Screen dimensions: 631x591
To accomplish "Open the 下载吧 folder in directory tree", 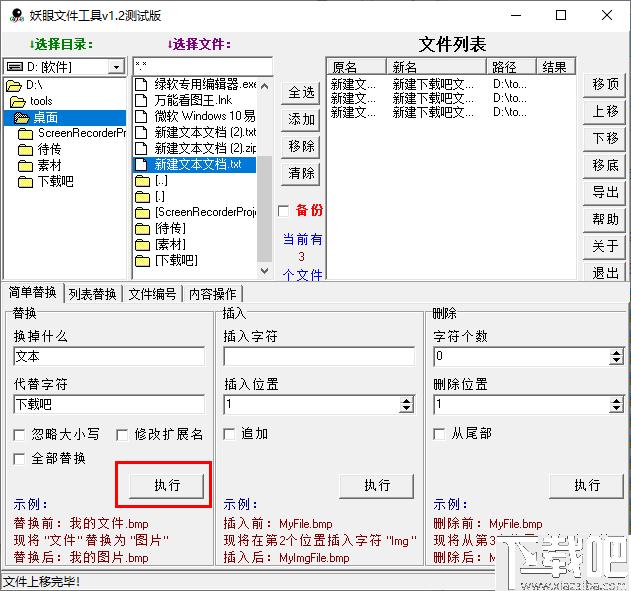I will (45, 181).
